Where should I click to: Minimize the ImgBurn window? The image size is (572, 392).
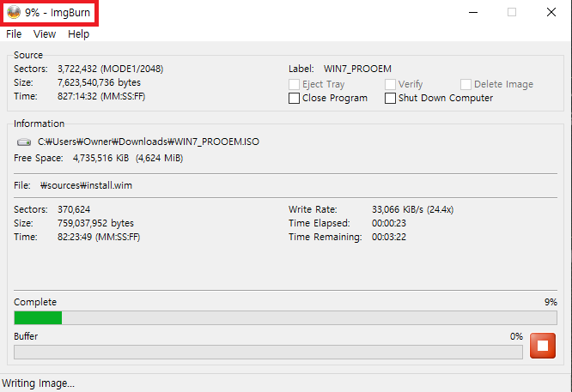473,12
